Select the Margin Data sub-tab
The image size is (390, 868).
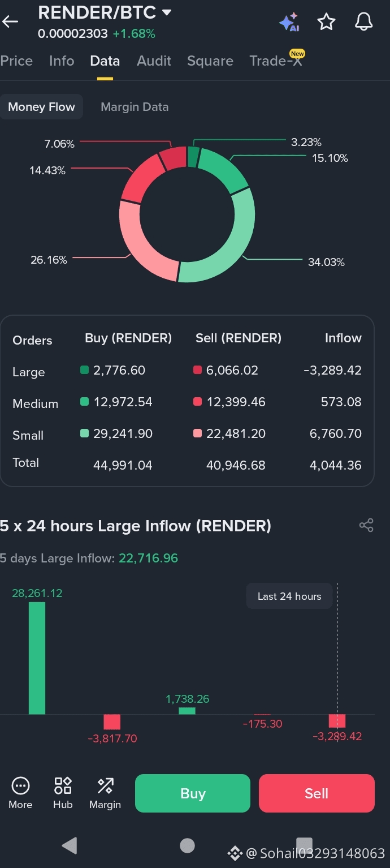click(135, 107)
